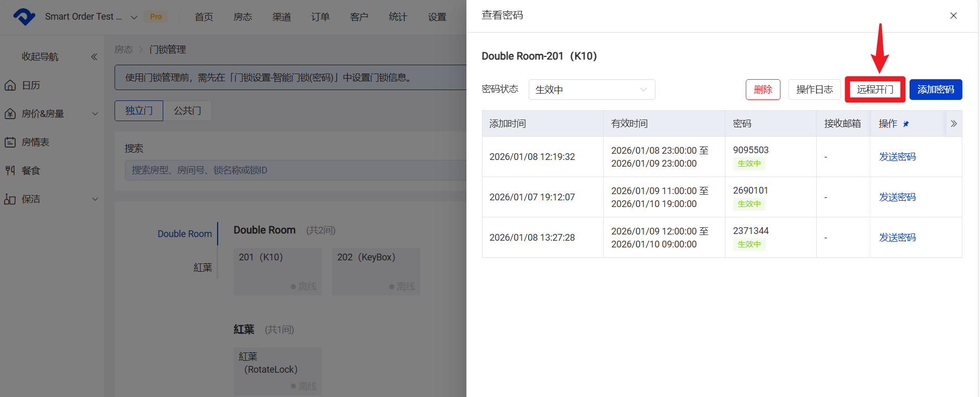Click 发送密码 for password 9095503
The image size is (980, 397).
[x=897, y=157]
